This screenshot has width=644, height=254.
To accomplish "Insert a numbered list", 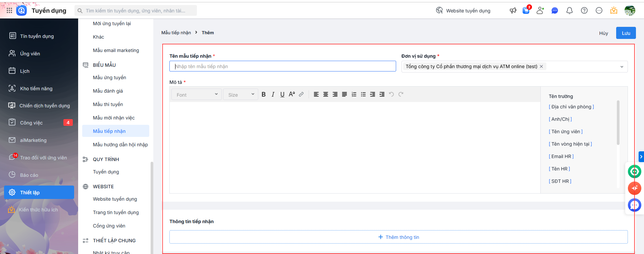I will (354, 95).
